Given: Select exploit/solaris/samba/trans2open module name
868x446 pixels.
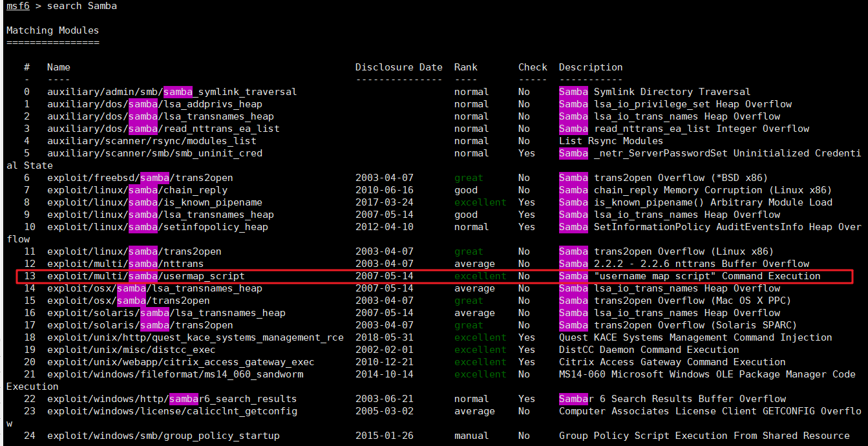Looking at the screenshot, I should pyautogui.click(x=140, y=325).
